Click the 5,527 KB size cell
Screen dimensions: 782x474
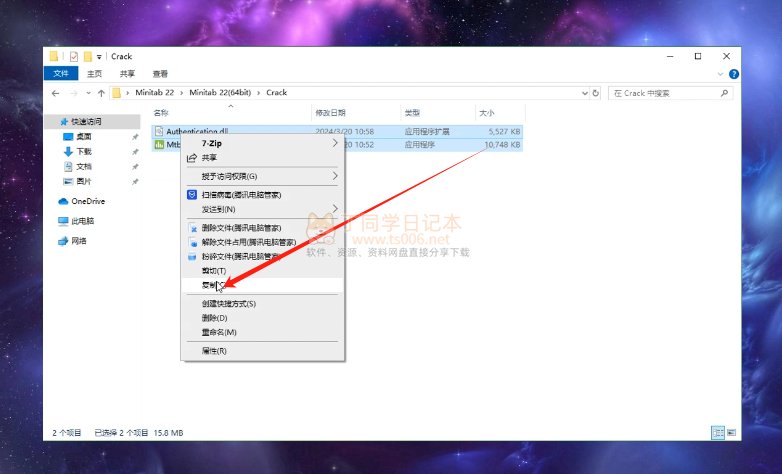tap(504, 131)
